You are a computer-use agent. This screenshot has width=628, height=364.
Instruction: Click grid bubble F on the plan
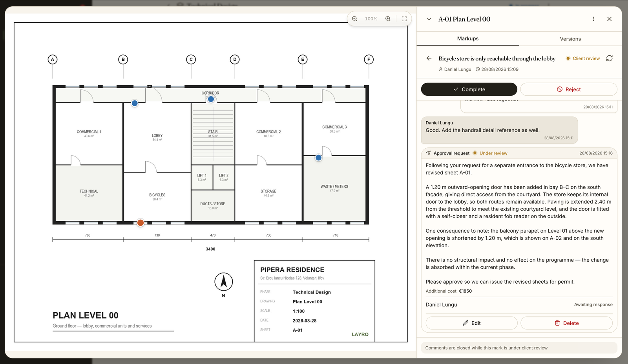pos(369,59)
